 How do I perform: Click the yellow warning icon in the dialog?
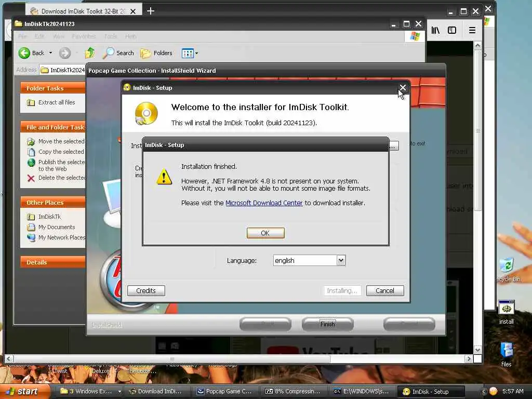click(164, 177)
